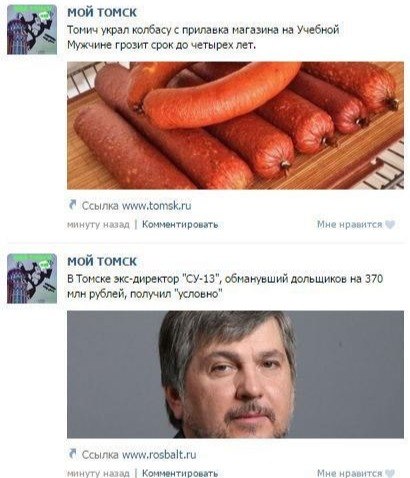Screen dimensions: 410x478
Task: Open the МОЙ ТОМСК group name on first post
Action: click(x=102, y=13)
